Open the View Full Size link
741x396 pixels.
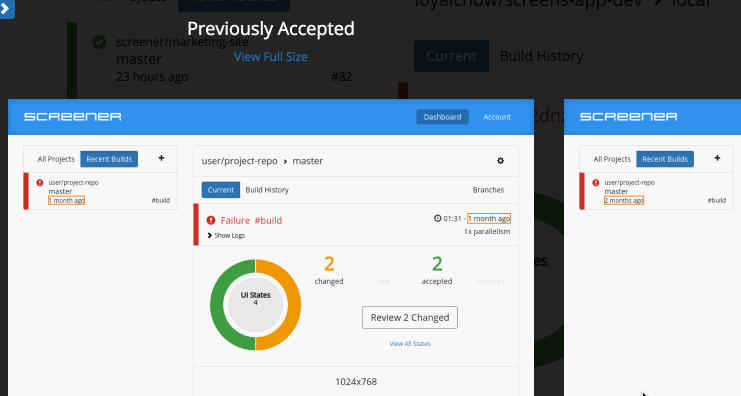click(x=271, y=57)
